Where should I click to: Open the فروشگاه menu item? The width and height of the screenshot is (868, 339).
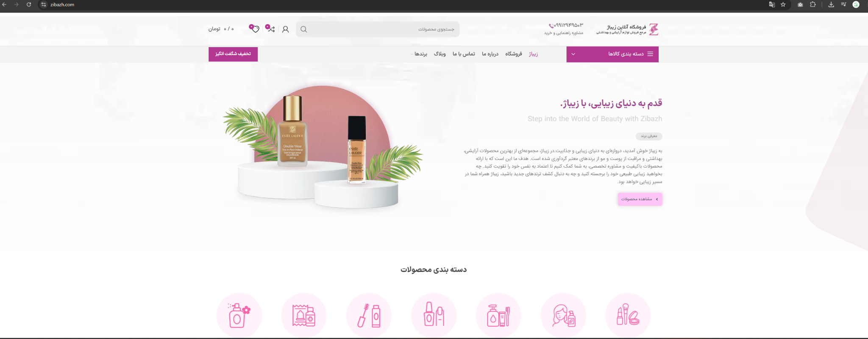click(513, 54)
